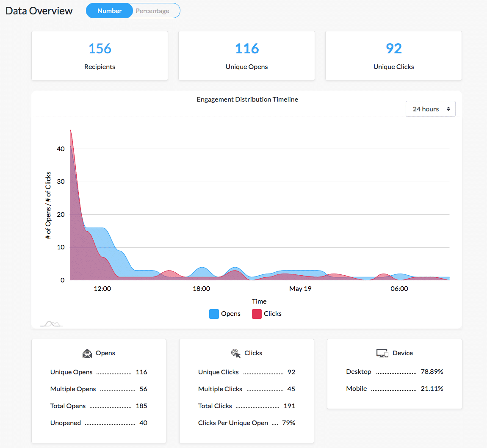This screenshot has width=487, height=448.
Task: Click the Desktop row label
Action: [x=358, y=372]
